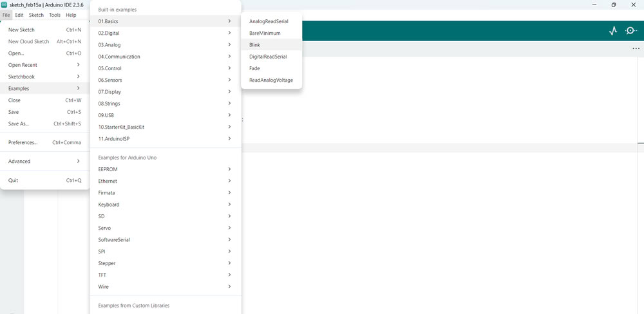Screen dimensions: 644x314
Task: Restore down the Arduino IDE window
Action: pos(614,5)
